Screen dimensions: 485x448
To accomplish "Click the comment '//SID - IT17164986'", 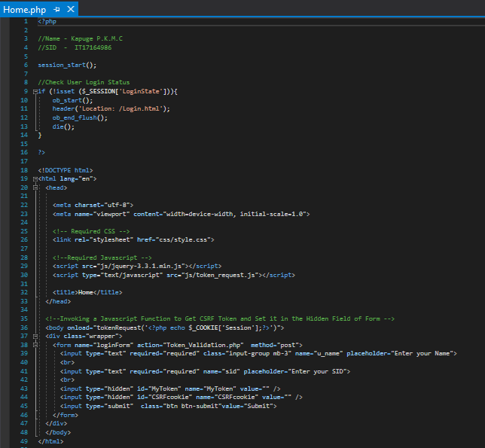I will point(75,47).
